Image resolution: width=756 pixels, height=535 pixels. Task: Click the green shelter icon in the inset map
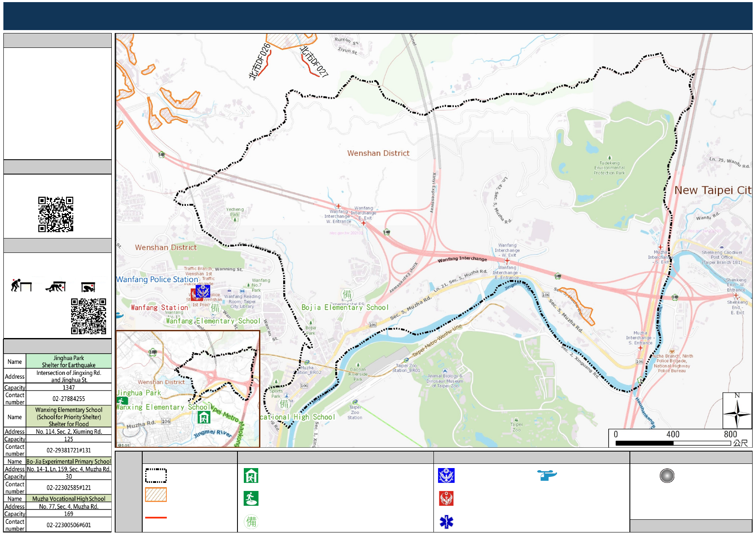(x=204, y=418)
